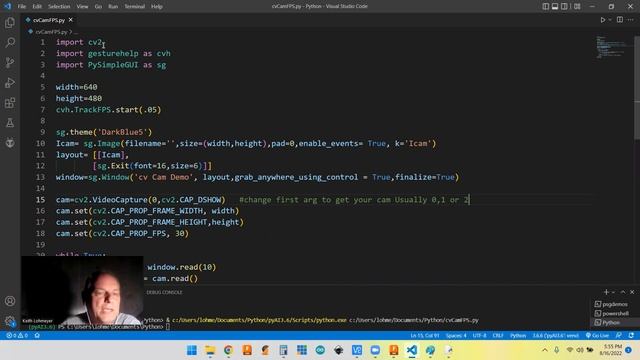Select the pygdemos terminal
The image size is (640, 360).
[611, 304]
